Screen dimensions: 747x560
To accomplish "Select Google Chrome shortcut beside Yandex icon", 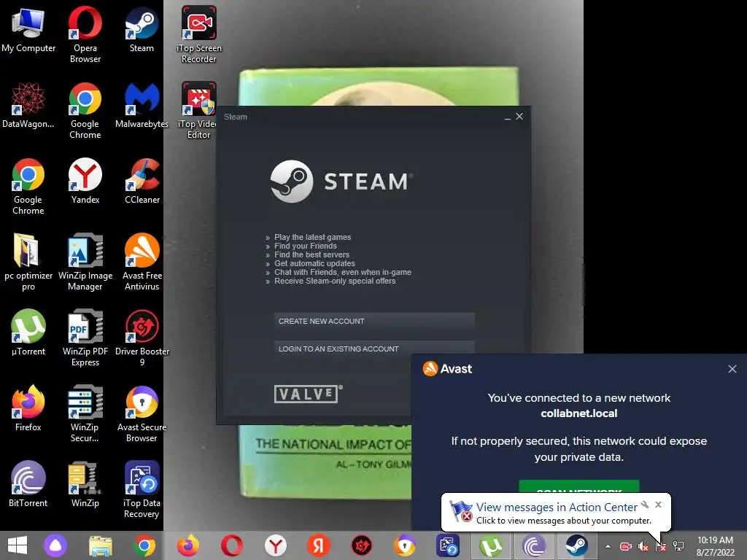I will 28,186.
